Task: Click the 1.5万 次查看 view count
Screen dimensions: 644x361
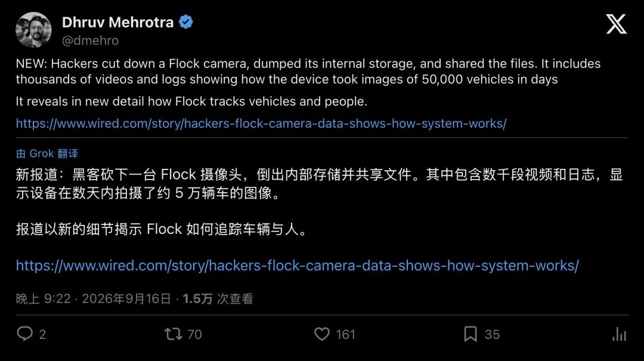Action: point(218,298)
